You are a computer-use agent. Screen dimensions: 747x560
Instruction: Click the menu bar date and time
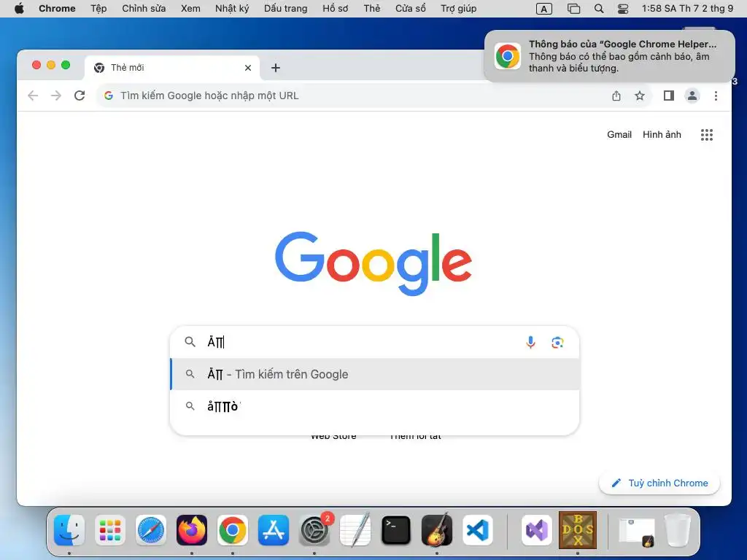coord(687,9)
